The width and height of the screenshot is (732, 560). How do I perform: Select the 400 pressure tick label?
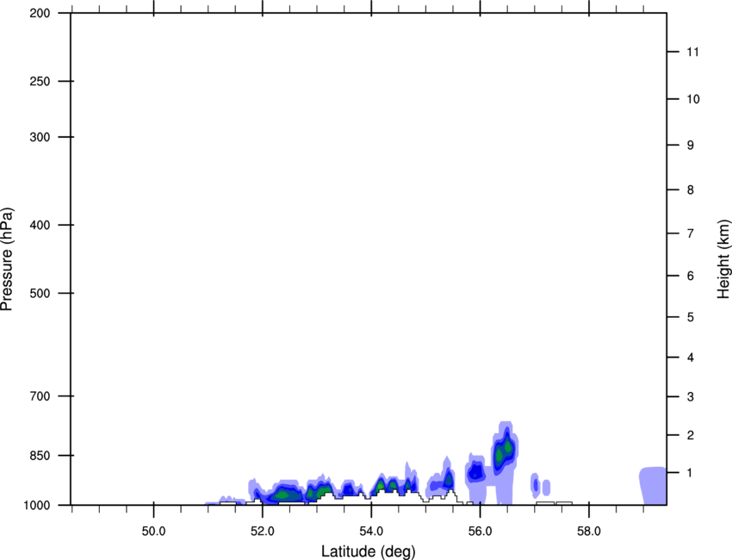coord(40,225)
